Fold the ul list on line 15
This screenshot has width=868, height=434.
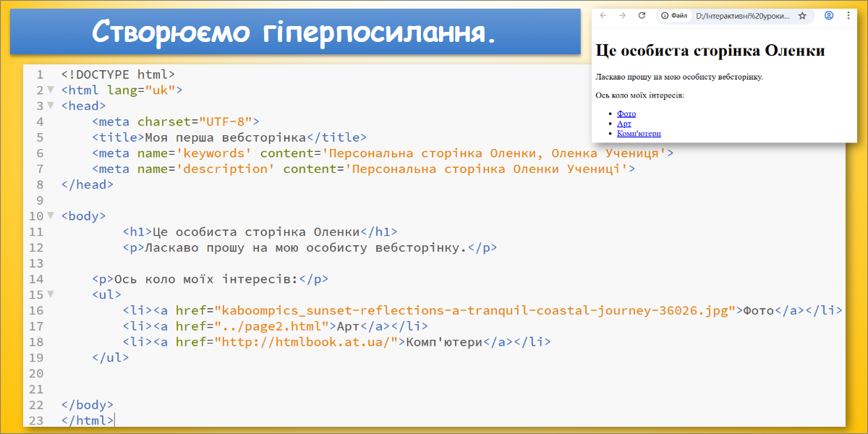click(x=50, y=294)
